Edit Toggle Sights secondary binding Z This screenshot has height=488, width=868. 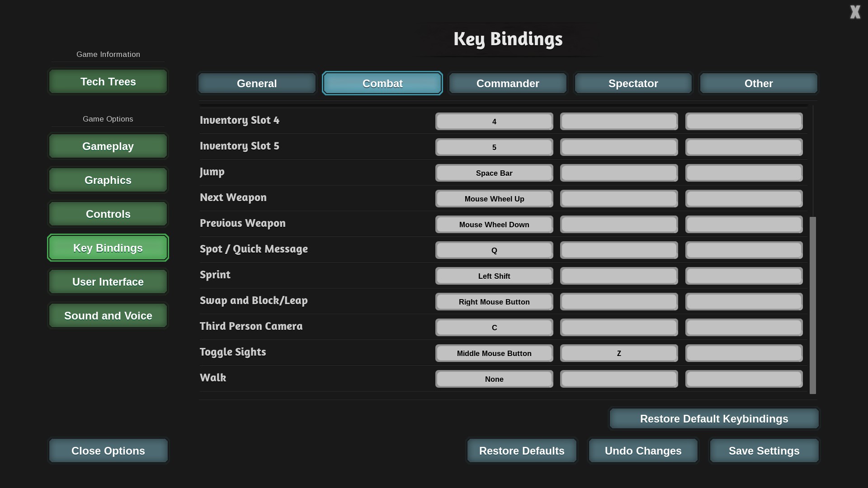(619, 353)
